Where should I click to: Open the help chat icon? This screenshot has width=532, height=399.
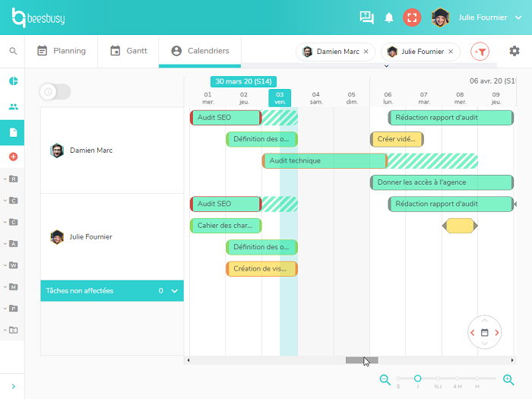coord(366,17)
